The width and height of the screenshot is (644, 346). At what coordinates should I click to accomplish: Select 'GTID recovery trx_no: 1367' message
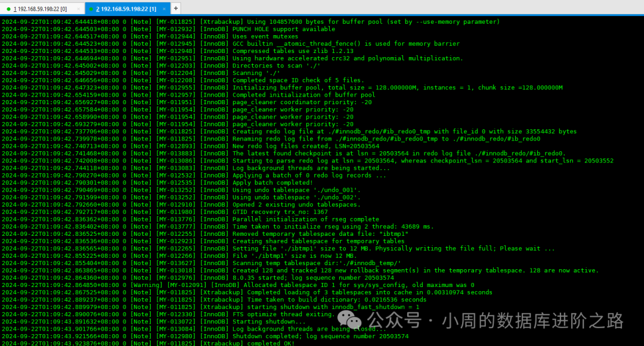click(280, 212)
